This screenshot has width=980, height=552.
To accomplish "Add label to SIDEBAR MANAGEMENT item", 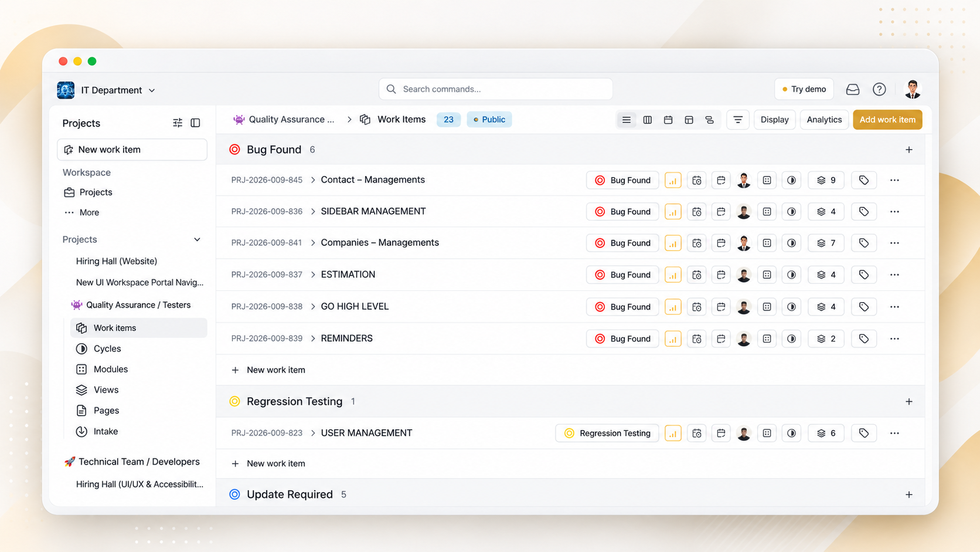I will pos(864,212).
